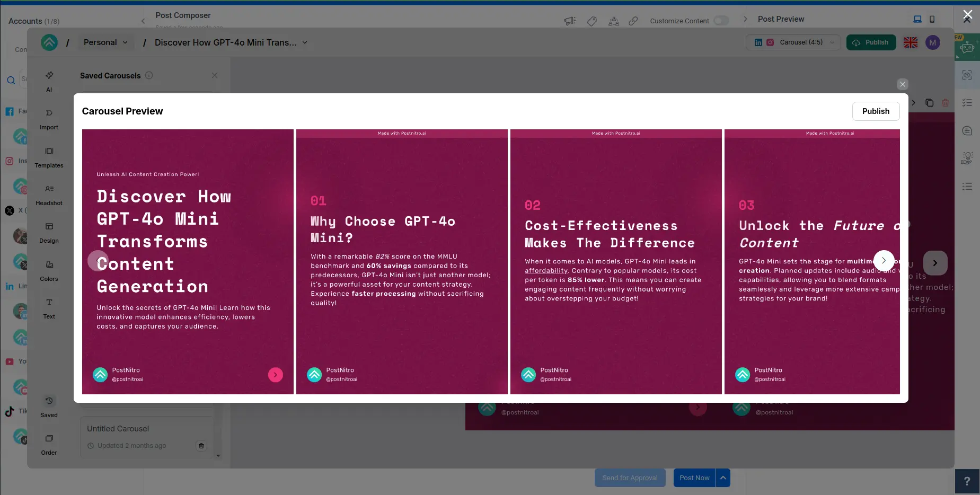Click the audience group icon in Post Composer
Viewport: 980px width, 495px height.
(x=614, y=21)
